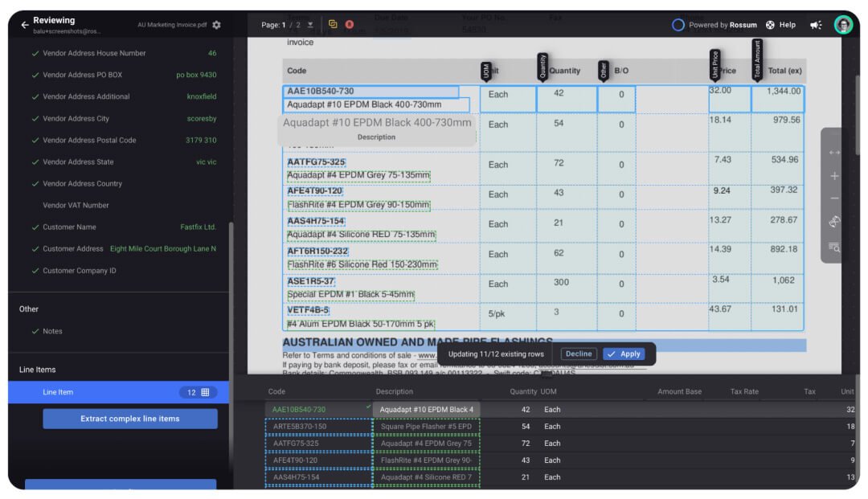Click the yellow duplicate pages icon
The width and height of the screenshot is (868, 499).
click(333, 24)
